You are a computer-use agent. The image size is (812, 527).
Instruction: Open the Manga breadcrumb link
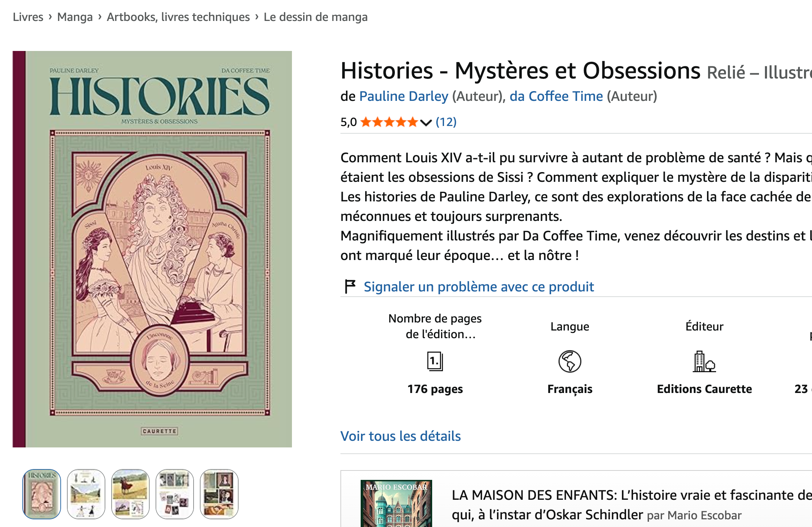[x=75, y=16]
